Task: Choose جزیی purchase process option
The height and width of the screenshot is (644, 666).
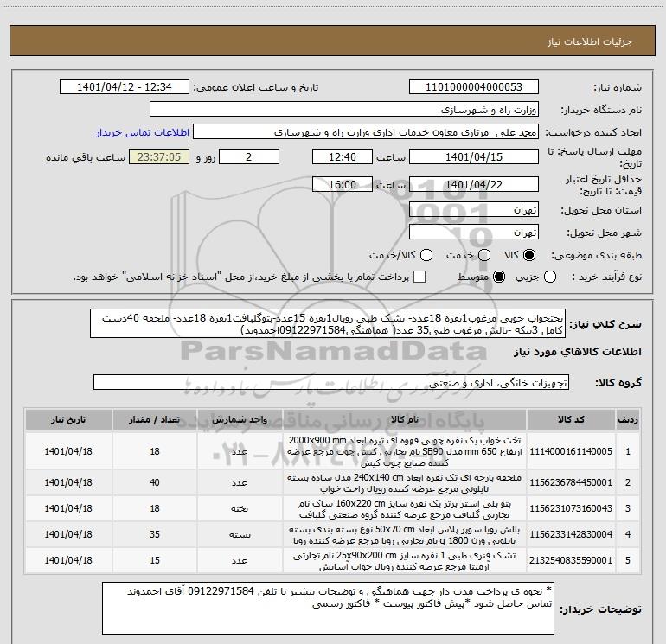Action: [549, 277]
